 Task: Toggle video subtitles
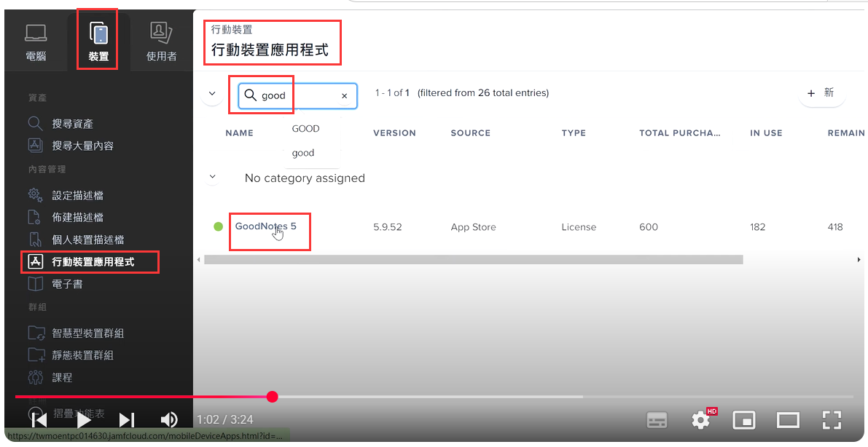pyautogui.click(x=657, y=420)
